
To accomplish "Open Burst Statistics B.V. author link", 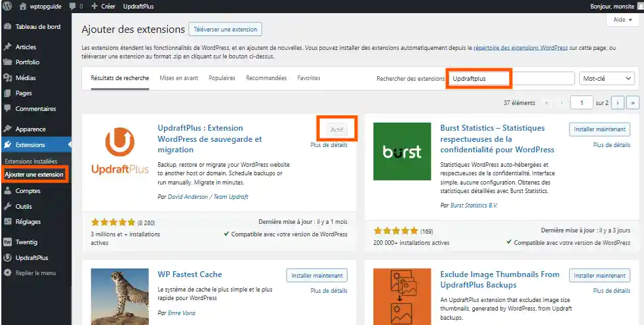I will (474, 205).
